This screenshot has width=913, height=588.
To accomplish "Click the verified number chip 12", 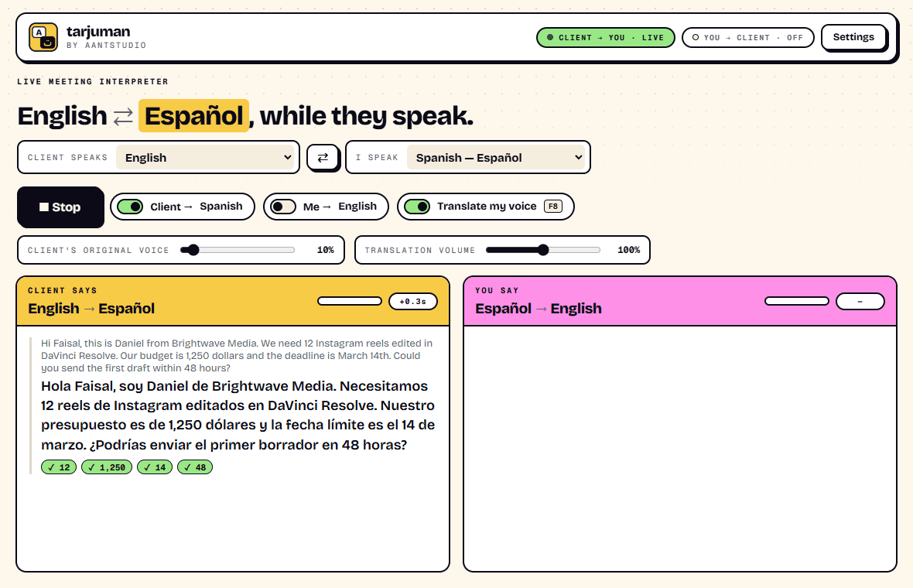I will [x=59, y=467].
